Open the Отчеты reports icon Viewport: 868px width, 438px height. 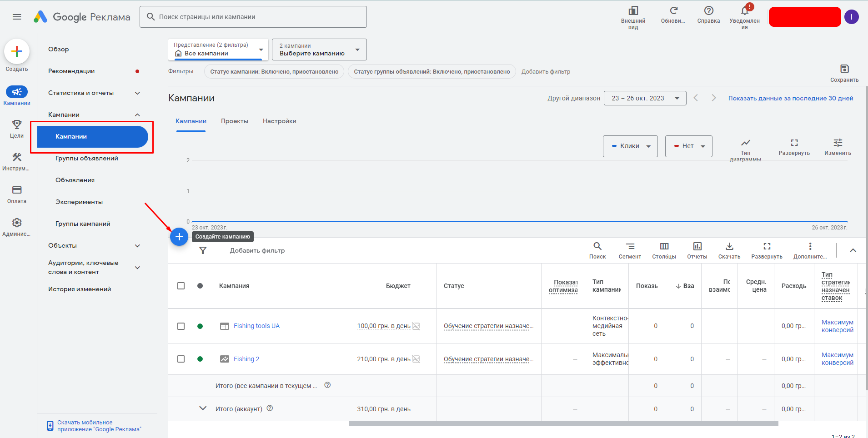tap(697, 246)
